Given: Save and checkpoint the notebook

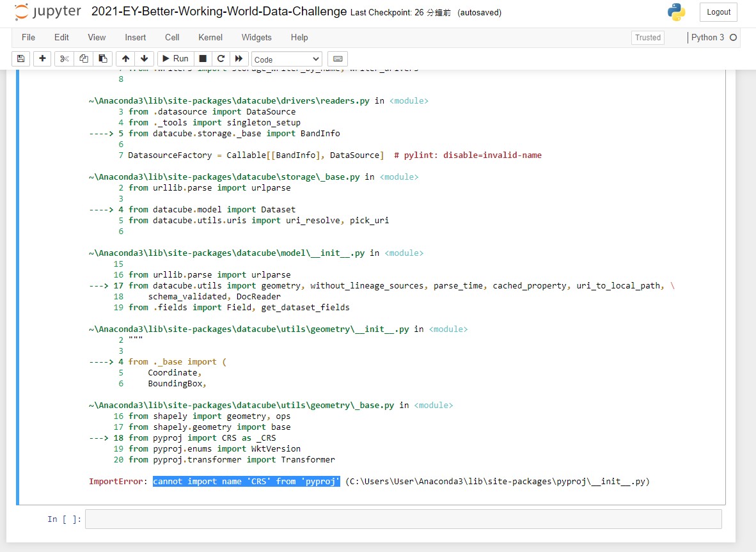Looking at the screenshot, I should 20,58.
